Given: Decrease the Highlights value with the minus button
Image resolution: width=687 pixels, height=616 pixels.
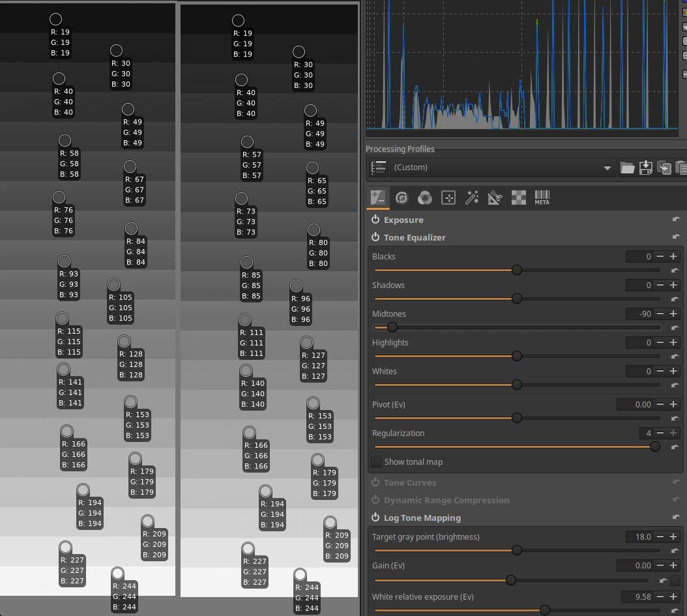Looking at the screenshot, I should click(x=660, y=343).
